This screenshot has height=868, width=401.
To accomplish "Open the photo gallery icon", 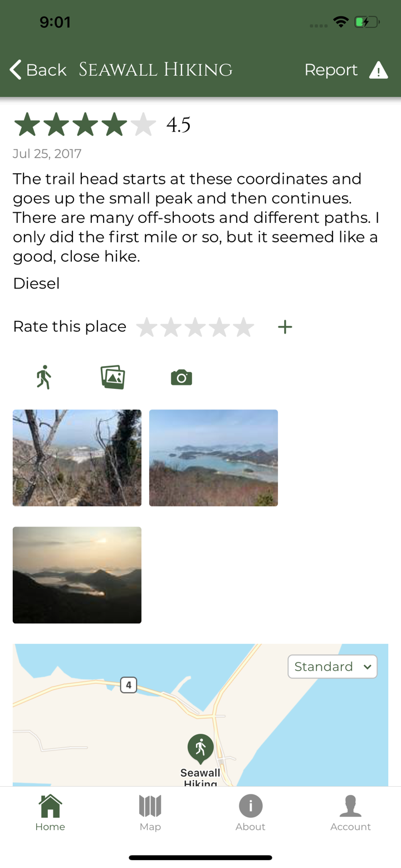I will point(113,377).
